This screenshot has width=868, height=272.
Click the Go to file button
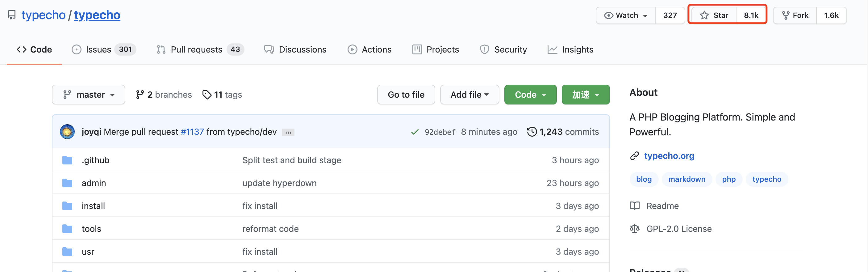tap(406, 95)
